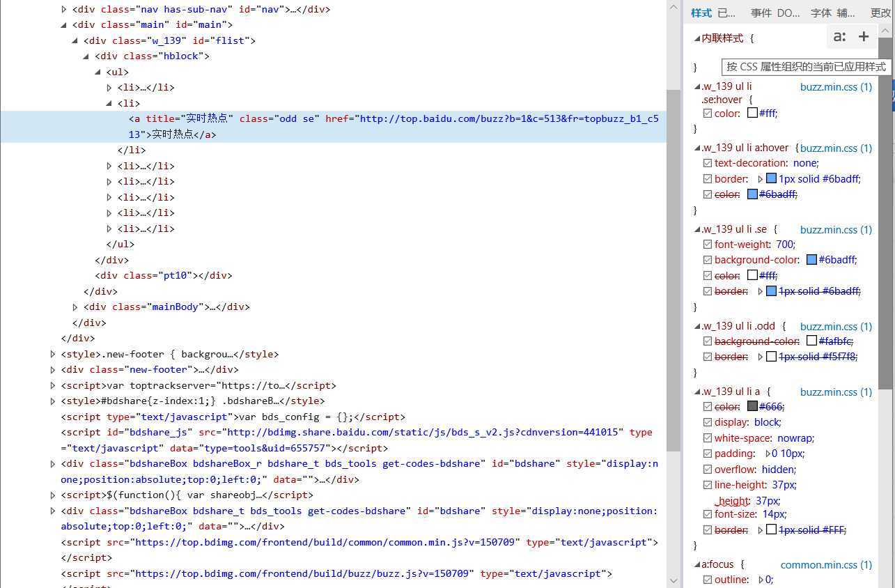Click the #f5f7f8 border color swatch
Image resolution: width=895 pixels, height=588 pixels.
tap(771, 357)
